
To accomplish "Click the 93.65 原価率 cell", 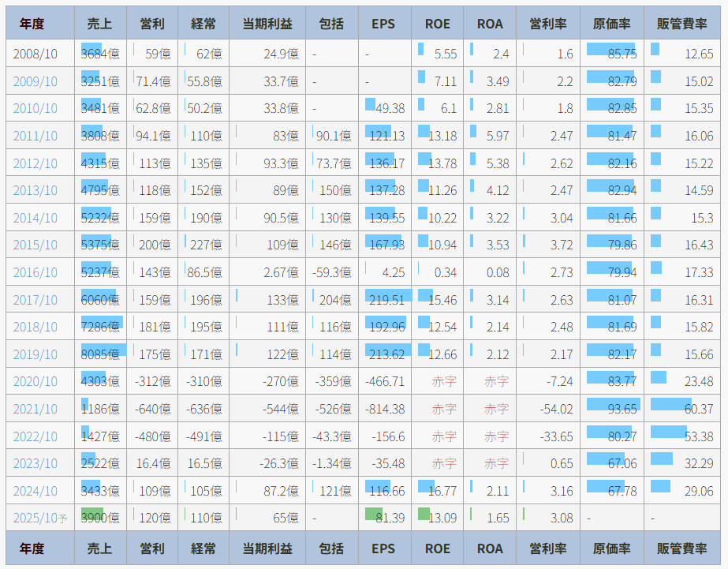I will pos(612,409).
